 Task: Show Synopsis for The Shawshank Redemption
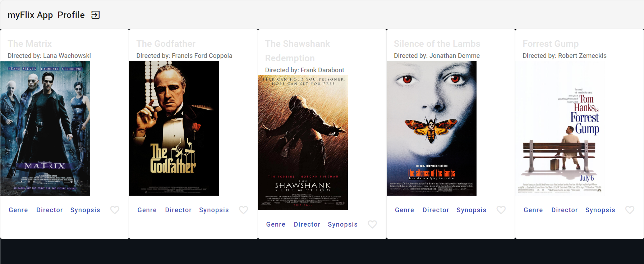pyautogui.click(x=342, y=224)
